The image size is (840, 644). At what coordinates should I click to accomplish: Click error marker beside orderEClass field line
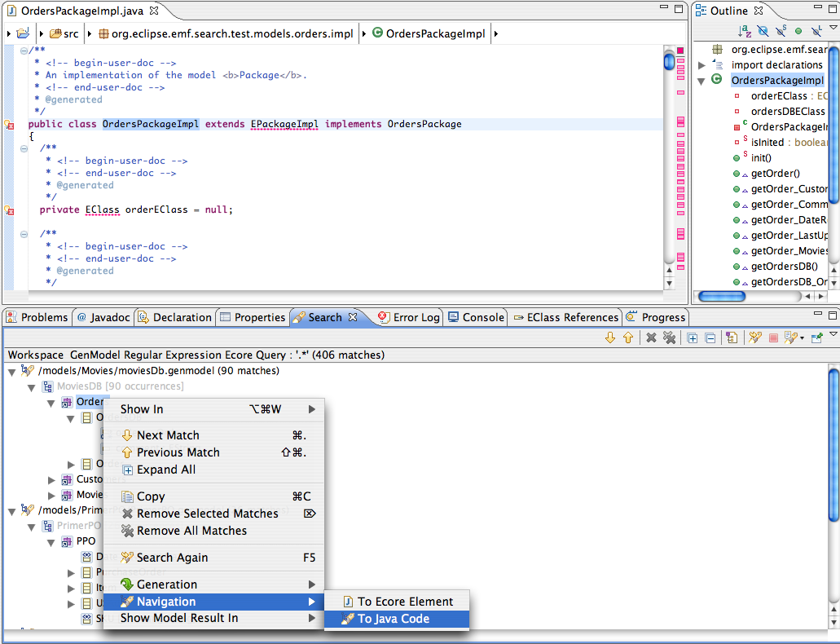(9, 210)
